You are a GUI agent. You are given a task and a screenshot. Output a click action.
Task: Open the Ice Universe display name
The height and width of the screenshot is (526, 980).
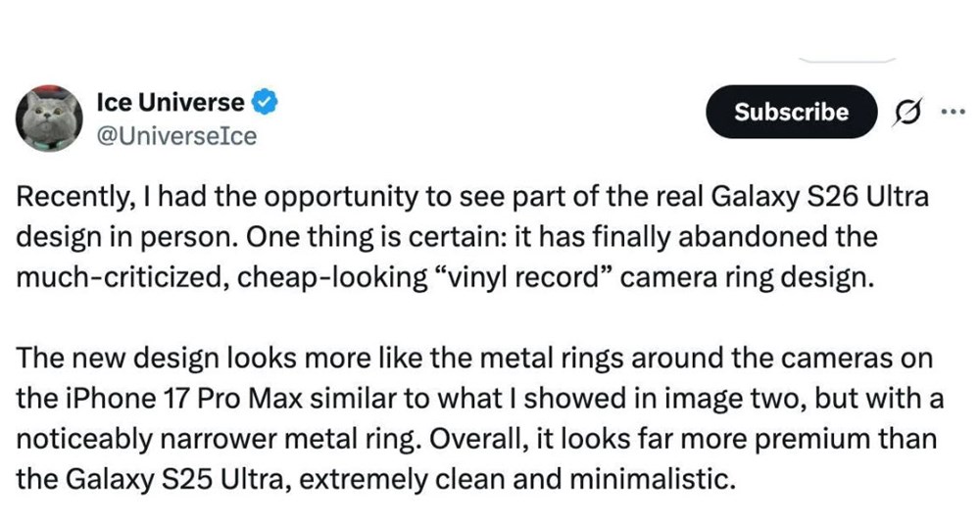[171, 100]
